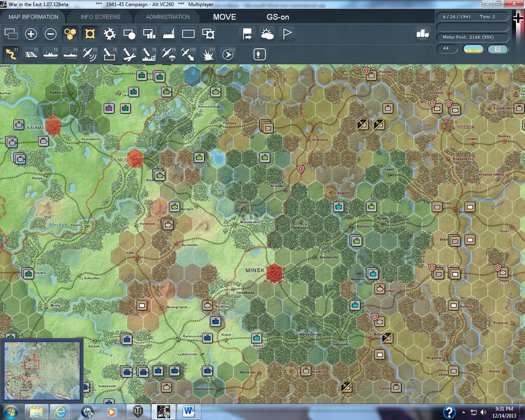Switch to Microsoft Word on the taskbar
Viewport: 525px width, 420px height.
[189, 411]
